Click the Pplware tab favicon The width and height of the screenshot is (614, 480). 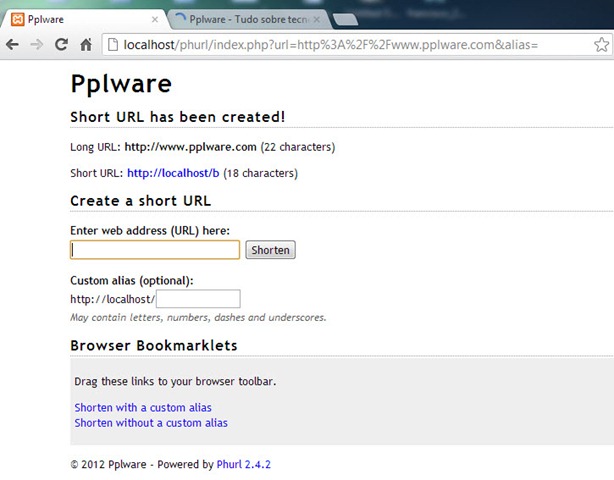18,19
